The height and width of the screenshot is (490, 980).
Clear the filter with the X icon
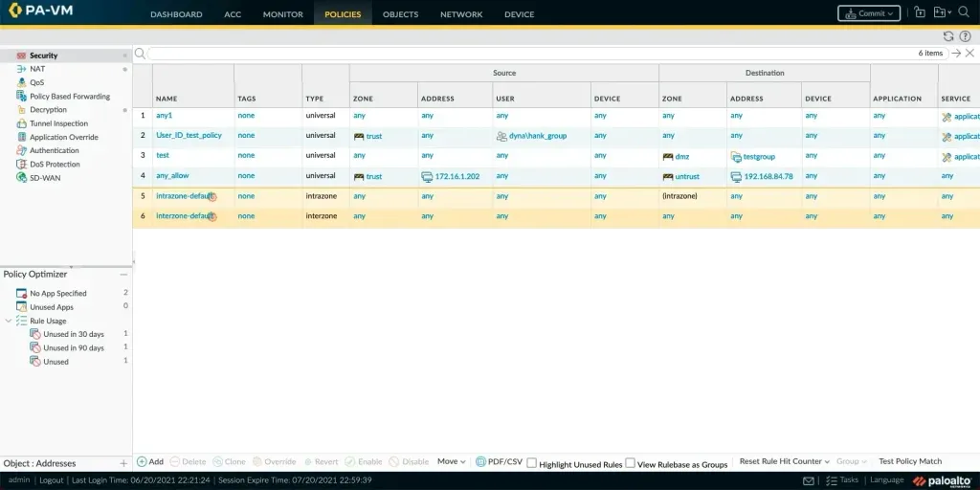click(969, 54)
